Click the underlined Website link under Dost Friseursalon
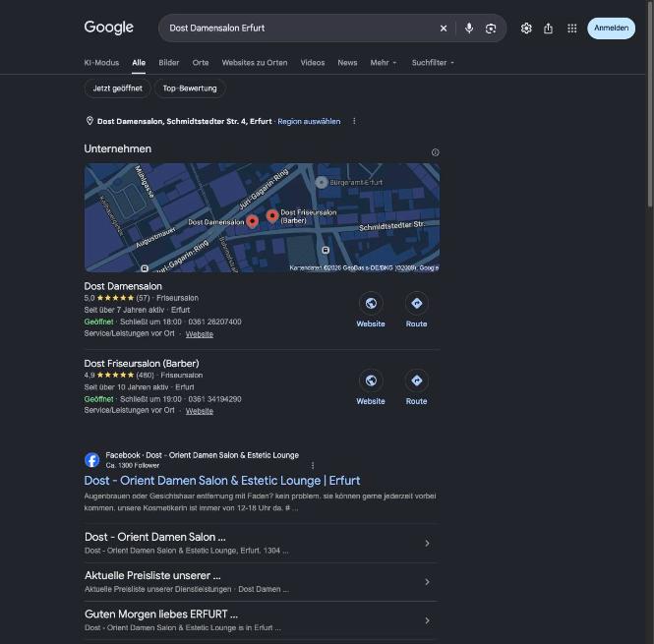 point(199,411)
